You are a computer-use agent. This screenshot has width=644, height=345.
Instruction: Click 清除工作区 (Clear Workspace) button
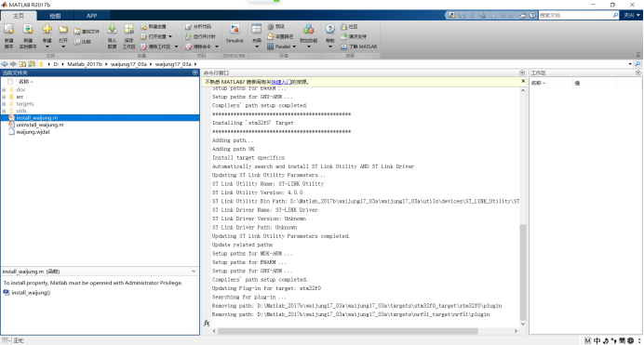[x=155, y=46]
